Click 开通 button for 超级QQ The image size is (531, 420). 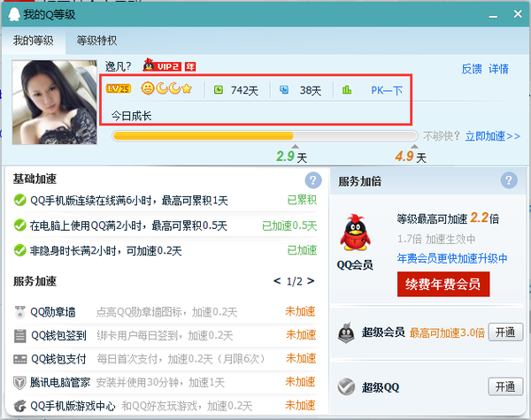click(505, 386)
